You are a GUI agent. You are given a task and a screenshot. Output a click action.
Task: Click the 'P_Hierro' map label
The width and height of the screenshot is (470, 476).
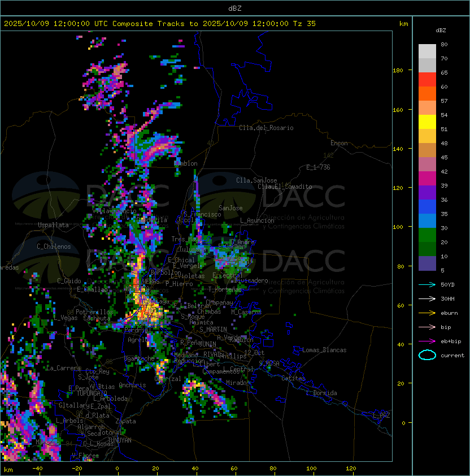coord(179,284)
